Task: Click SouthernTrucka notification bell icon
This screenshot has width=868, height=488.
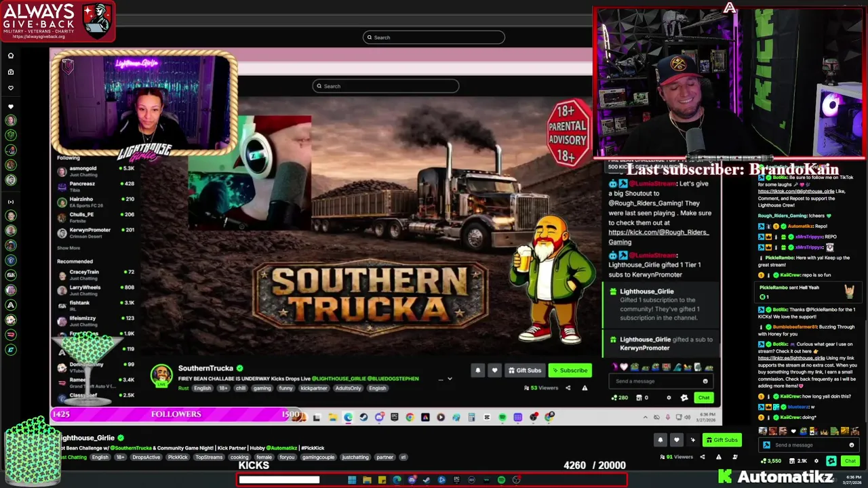Action: point(478,370)
